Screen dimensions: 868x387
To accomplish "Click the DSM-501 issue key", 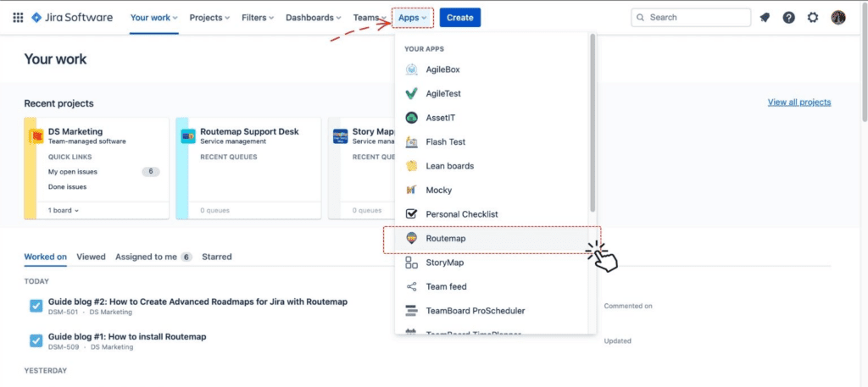I will coord(63,312).
